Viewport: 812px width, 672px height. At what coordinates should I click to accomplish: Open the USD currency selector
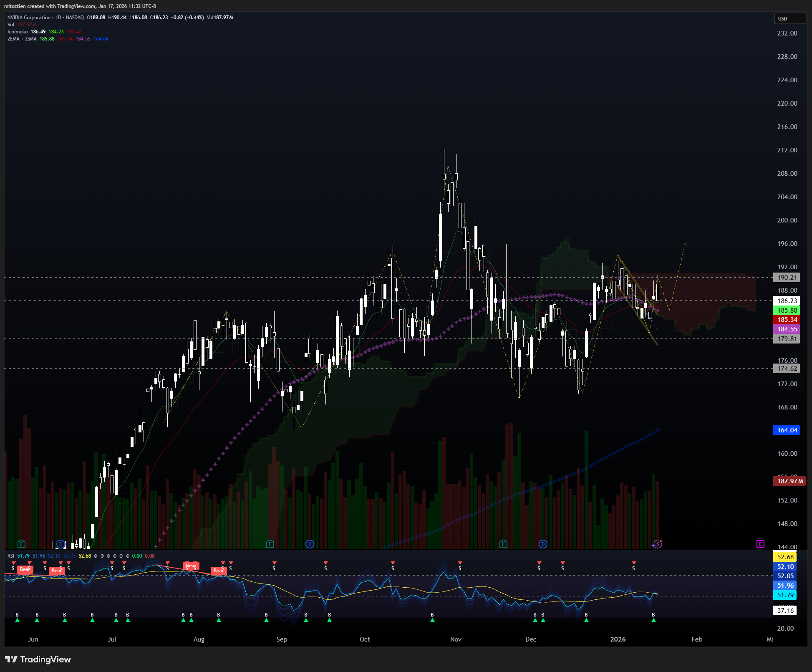[789, 18]
